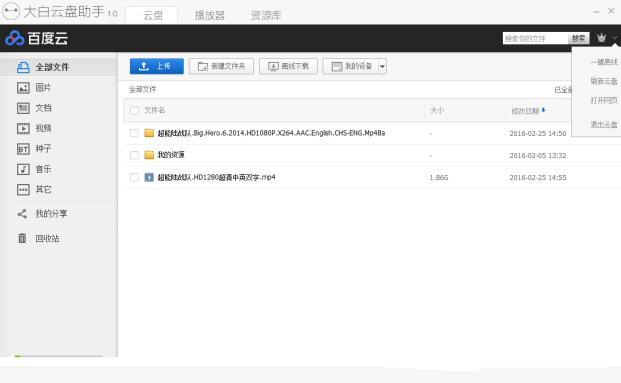Click the mp4 video file icon

coord(149,177)
